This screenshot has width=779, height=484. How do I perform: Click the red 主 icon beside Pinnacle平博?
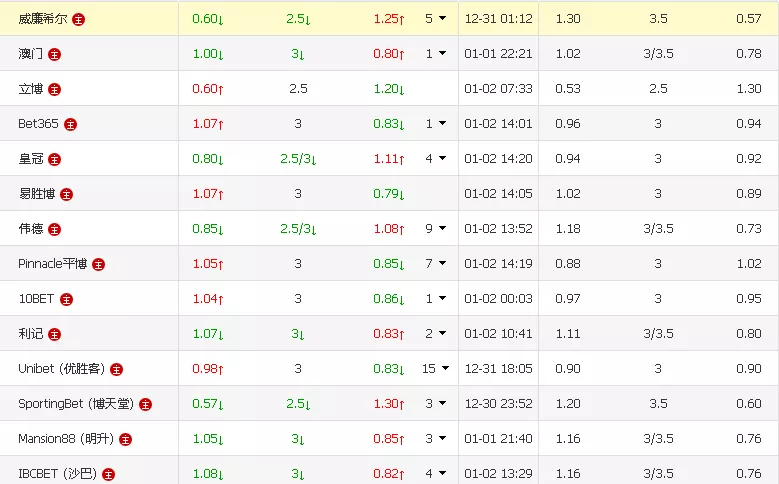point(98,264)
